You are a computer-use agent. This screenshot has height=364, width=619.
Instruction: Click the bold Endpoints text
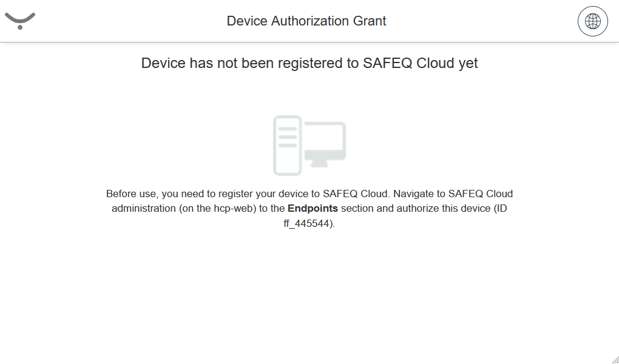pyautogui.click(x=313, y=208)
